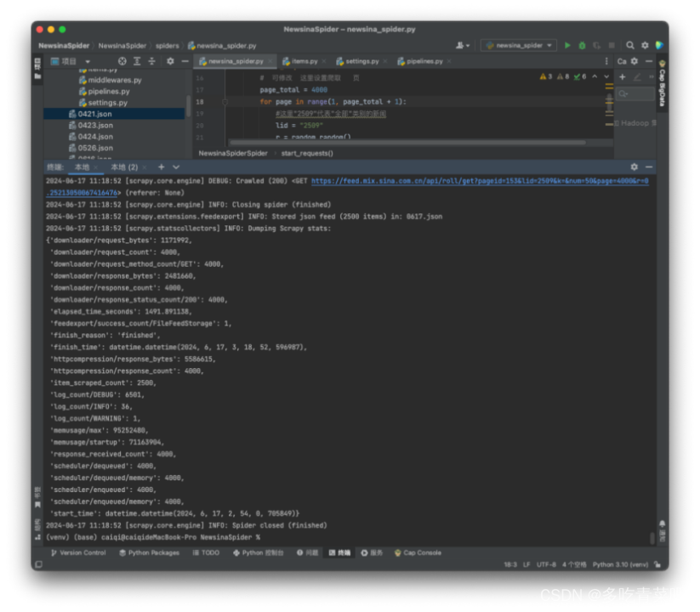Open editor tabs more options menu
Screen dimensions: 700x612
pos(606,61)
